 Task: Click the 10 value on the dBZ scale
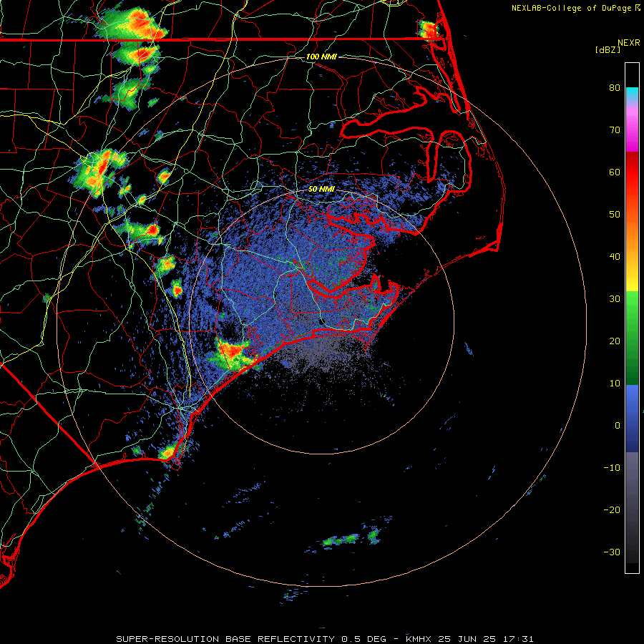click(615, 384)
